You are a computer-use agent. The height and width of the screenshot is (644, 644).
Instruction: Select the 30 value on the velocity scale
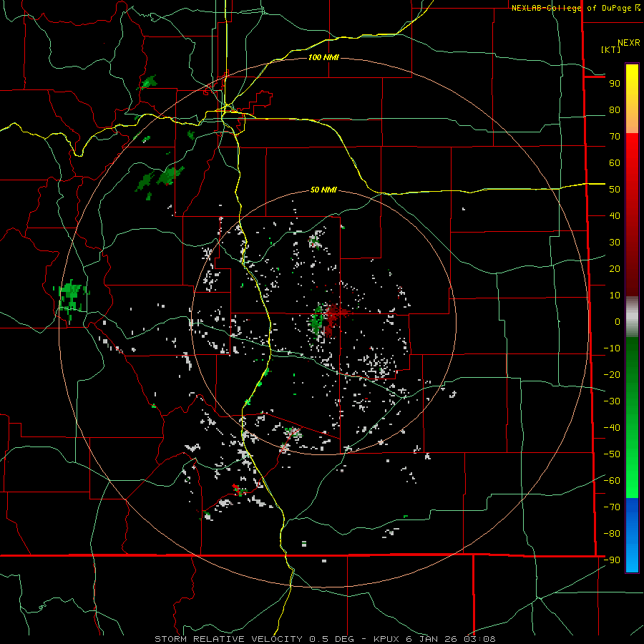pos(615,243)
